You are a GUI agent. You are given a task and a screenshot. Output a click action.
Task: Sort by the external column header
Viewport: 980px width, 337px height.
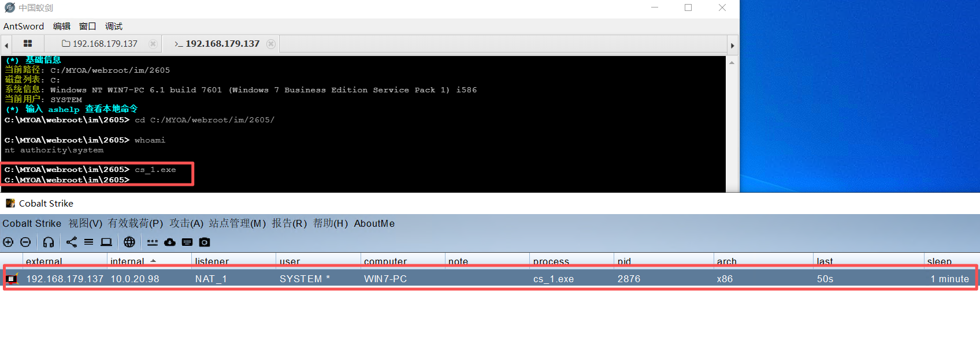65,260
